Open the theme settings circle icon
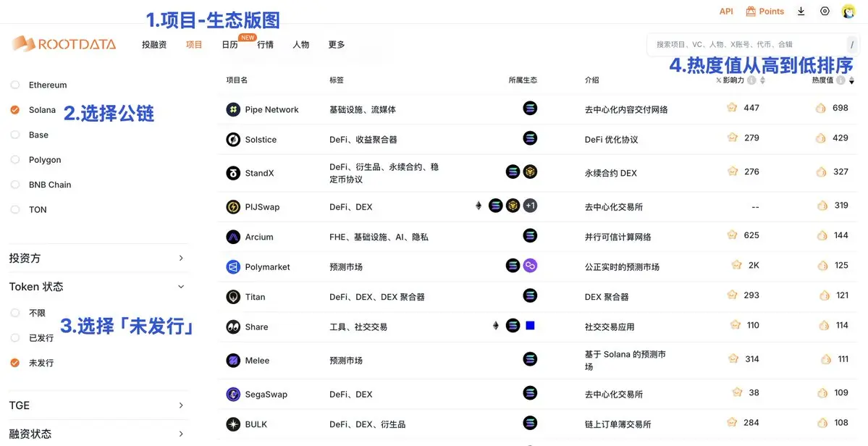 (825, 11)
